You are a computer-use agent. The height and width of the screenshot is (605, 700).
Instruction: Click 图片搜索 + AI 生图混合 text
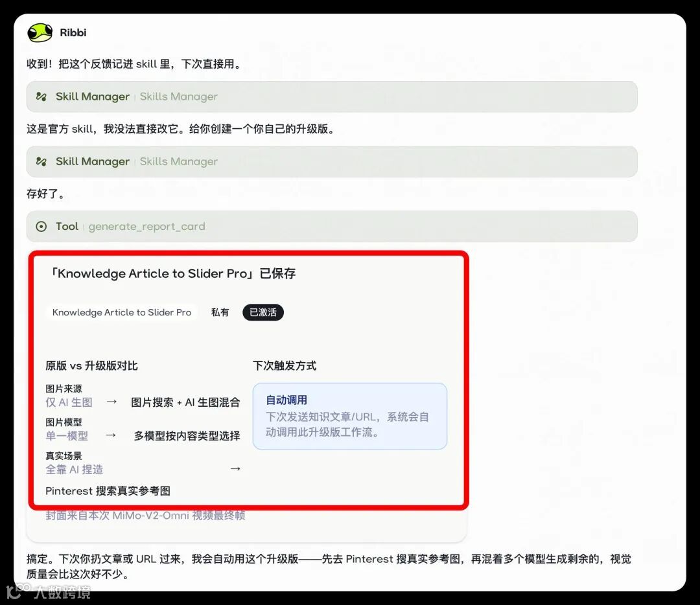(185, 402)
